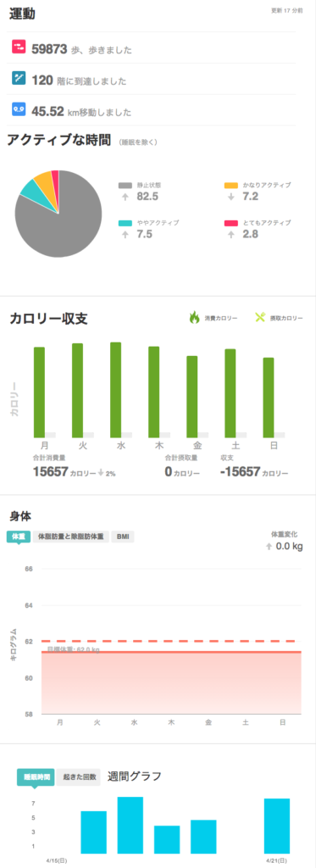Click the gray slice of the pie chart

[x=64, y=227]
